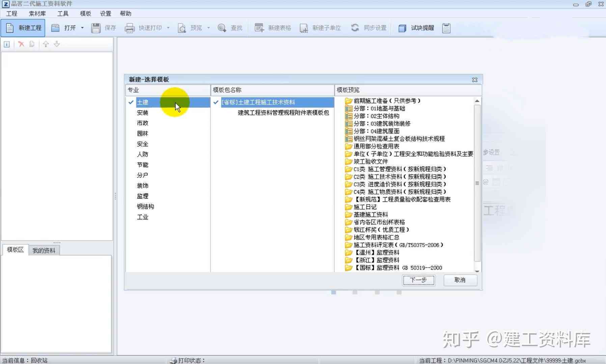This screenshot has width=606, height=364.
Task: Expand the 快速打印 dropdown arrow
Action: coord(168,28)
